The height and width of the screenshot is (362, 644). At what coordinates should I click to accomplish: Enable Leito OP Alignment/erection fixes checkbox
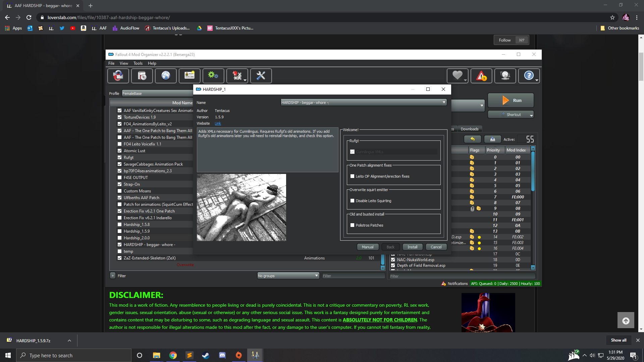tap(352, 176)
